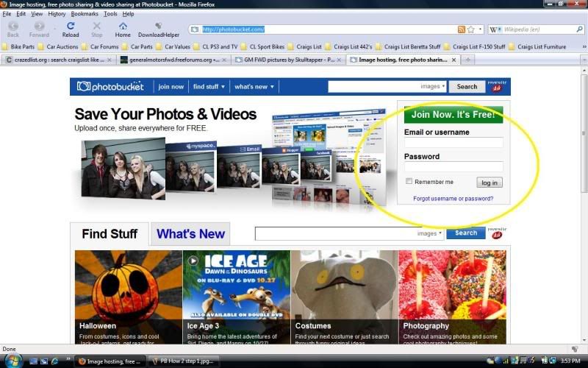Click the Password input field
The image size is (588, 368).
[453, 166]
